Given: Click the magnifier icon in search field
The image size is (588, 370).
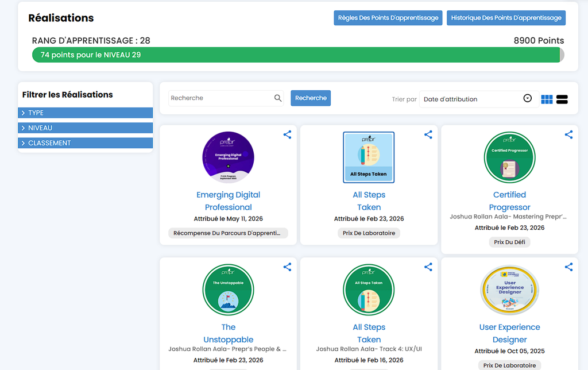Looking at the screenshot, I should tap(278, 98).
